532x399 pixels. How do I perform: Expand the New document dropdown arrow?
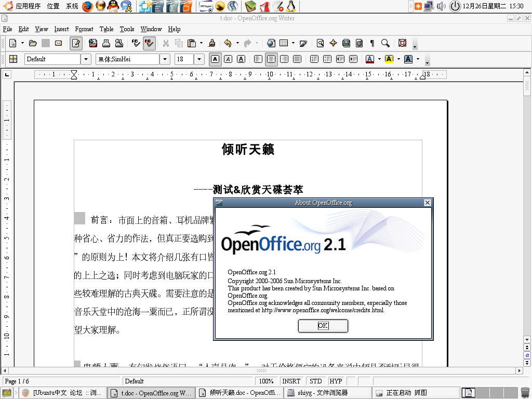(22, 43)
